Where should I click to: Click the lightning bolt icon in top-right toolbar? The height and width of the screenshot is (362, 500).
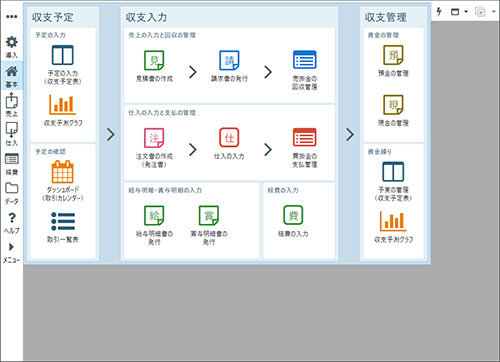[x=439, y=12]
